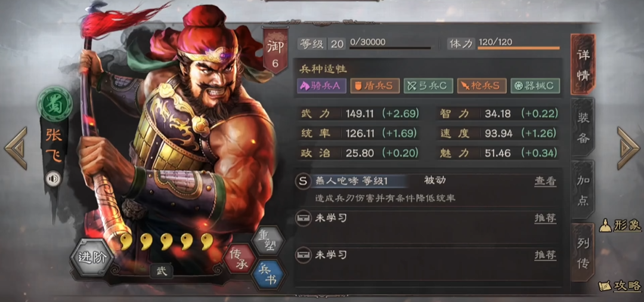The width and height of the screenshot is (644, 302).
Task: Click 推荐 on second unlearned skill slot
Action: (x=545, y=255)
